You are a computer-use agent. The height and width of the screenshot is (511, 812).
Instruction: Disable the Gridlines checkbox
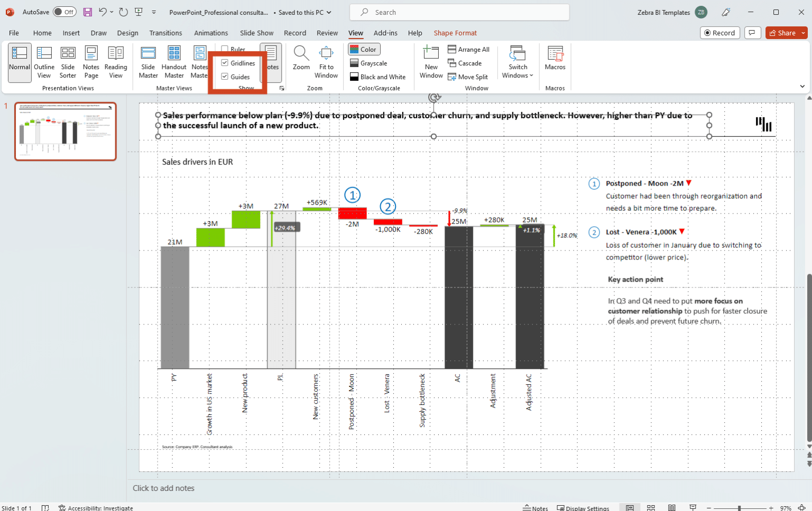coord(225,63)
